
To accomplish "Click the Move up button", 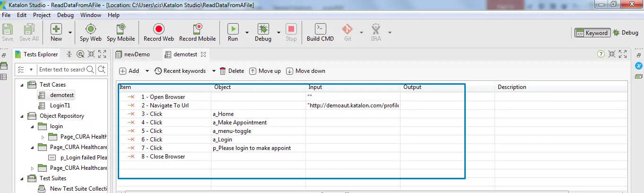I will click(x=265, y=71).
